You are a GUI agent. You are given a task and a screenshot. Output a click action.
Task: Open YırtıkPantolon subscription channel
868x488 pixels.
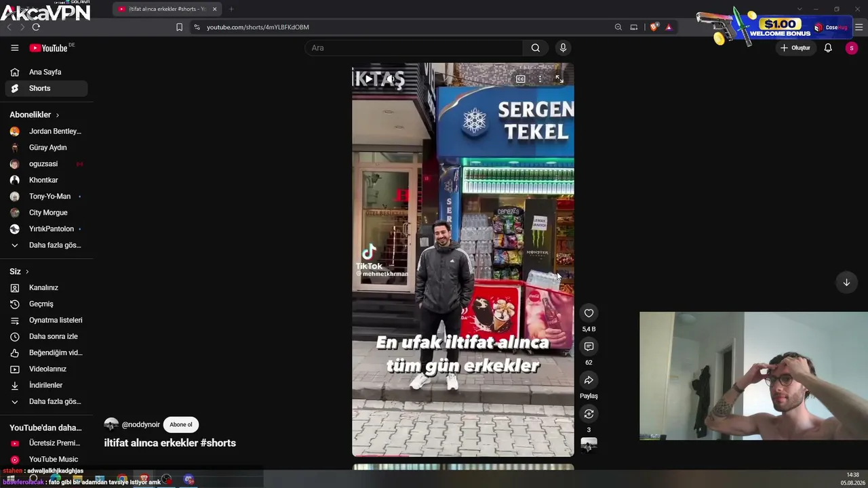[x=46, y=229]
